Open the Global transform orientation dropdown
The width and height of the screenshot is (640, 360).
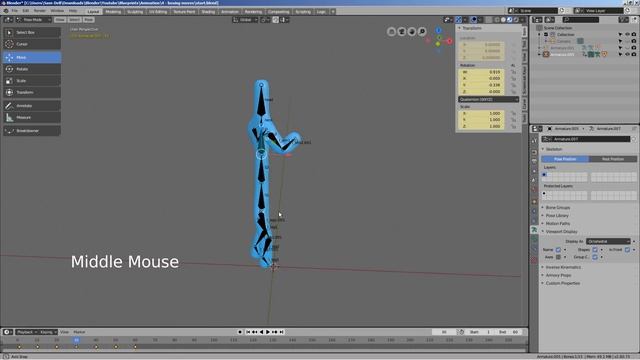click(x=245, y=20)
